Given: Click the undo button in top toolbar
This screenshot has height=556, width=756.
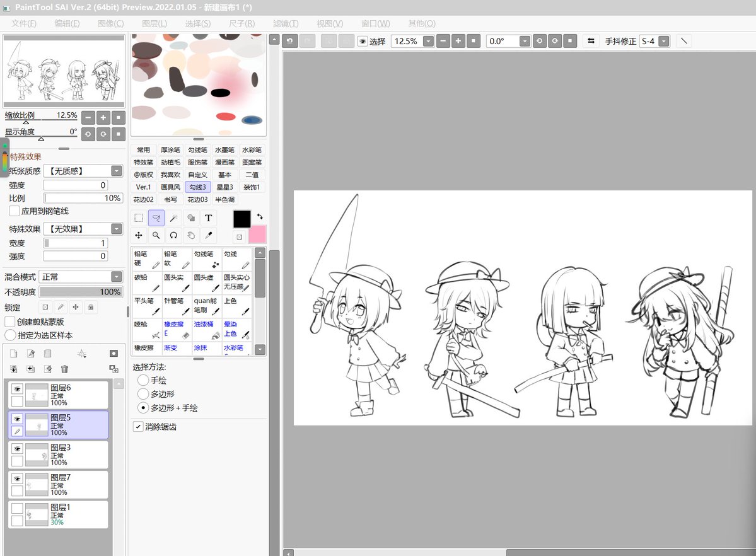Looking at the screenshot, I should coord(290,41).
